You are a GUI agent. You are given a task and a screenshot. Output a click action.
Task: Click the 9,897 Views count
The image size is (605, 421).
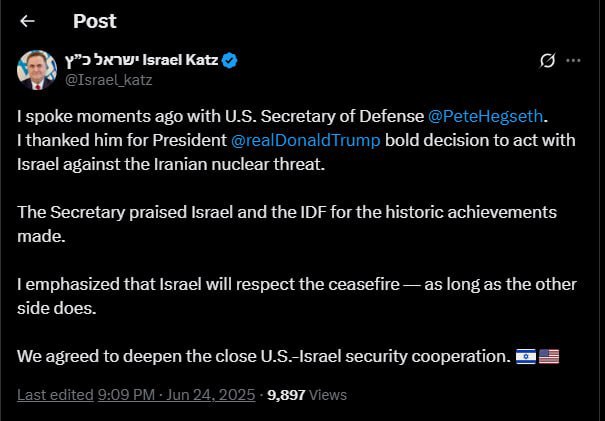[307, 396]
